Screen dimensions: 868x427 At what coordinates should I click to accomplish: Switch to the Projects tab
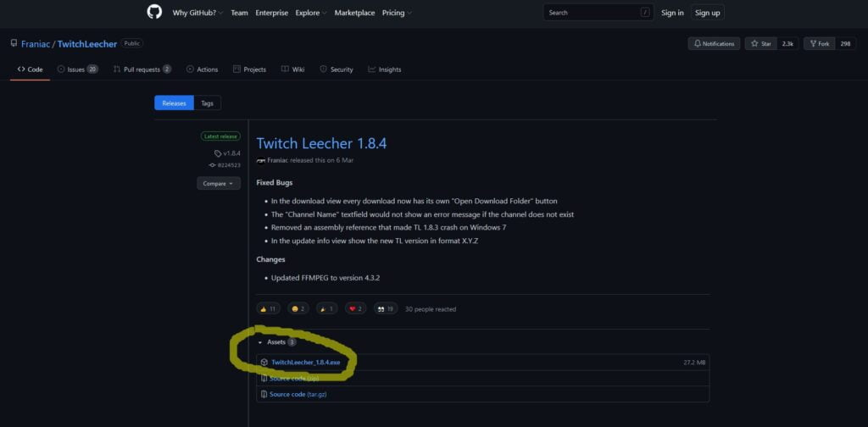(250, 69)
